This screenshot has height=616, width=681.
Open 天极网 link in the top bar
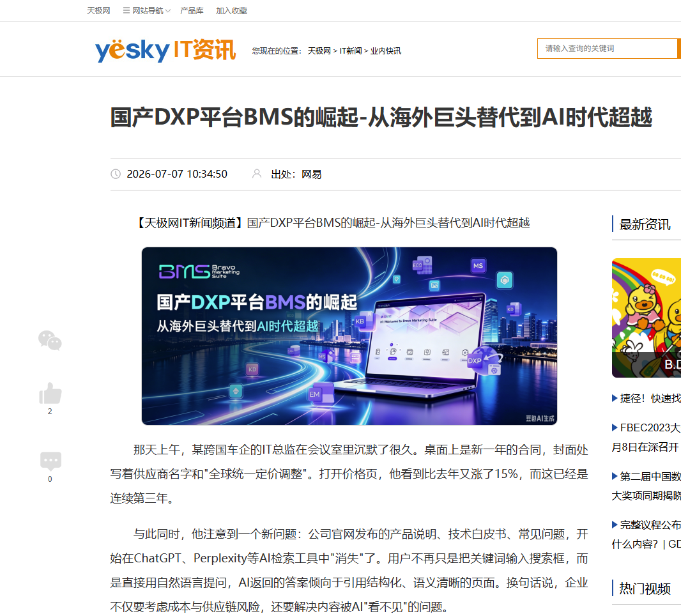98,10
